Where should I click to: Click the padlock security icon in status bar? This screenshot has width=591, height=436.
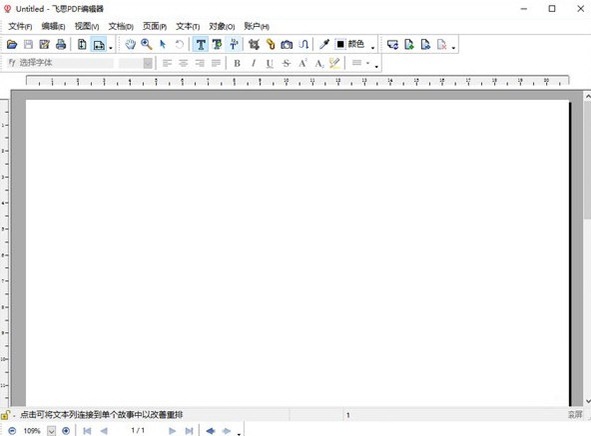point(5,415)
